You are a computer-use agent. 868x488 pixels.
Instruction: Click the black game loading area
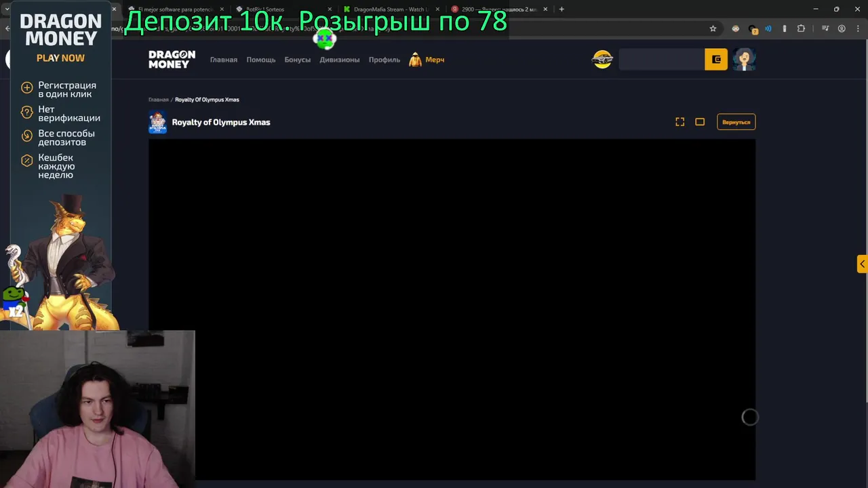point(452,309)
